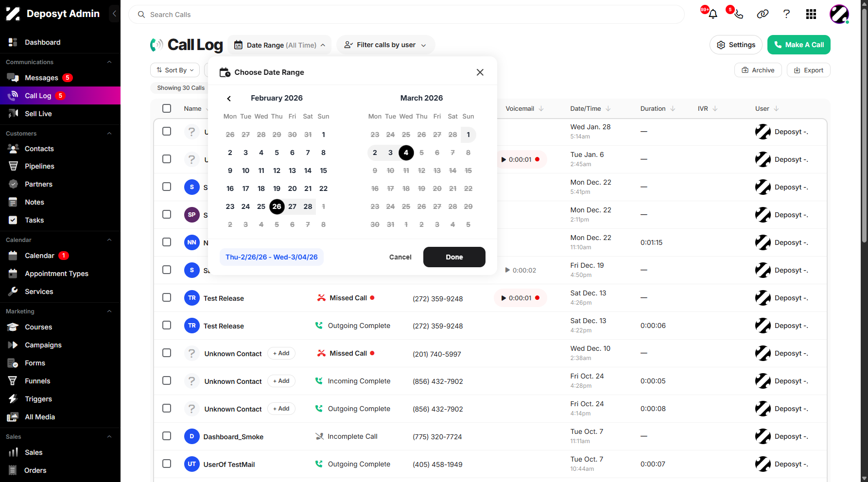Check the Dashboard_Smoke row checkbox

pyautogui.click(x=167, y=436)
